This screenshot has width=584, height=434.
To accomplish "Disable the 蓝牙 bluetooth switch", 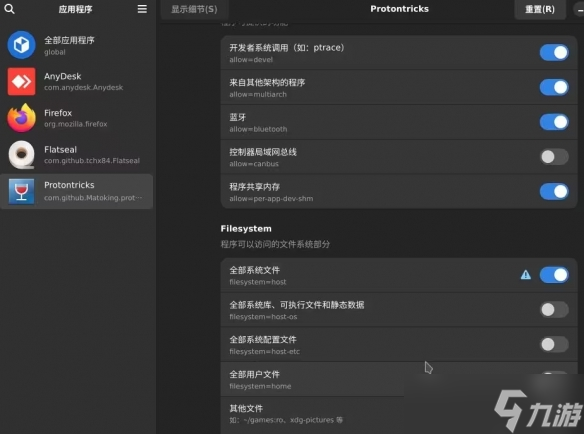I will coord(554,122).
